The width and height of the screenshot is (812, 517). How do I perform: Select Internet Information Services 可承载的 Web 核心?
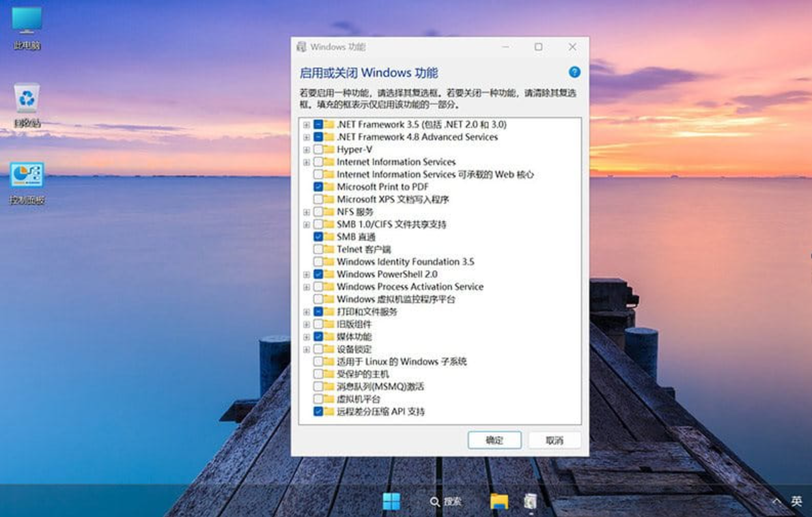[x=435, y=175]
